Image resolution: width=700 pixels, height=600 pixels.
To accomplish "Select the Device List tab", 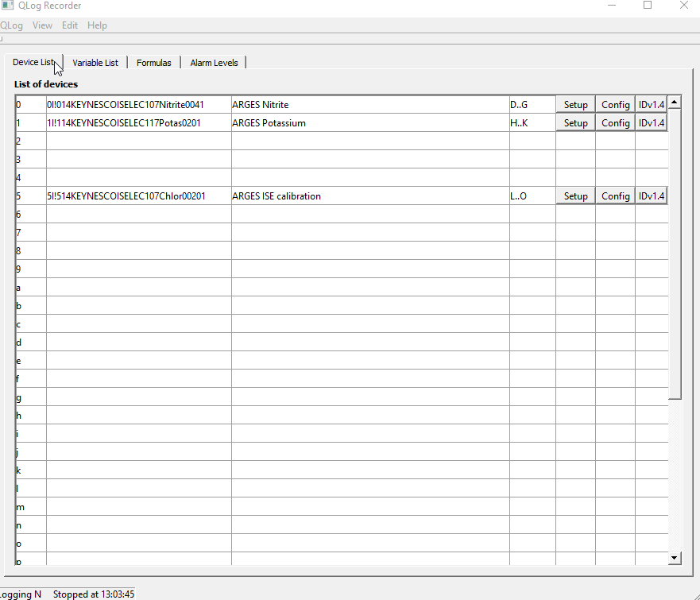I will pyautogui.click(x=33, y=63).
